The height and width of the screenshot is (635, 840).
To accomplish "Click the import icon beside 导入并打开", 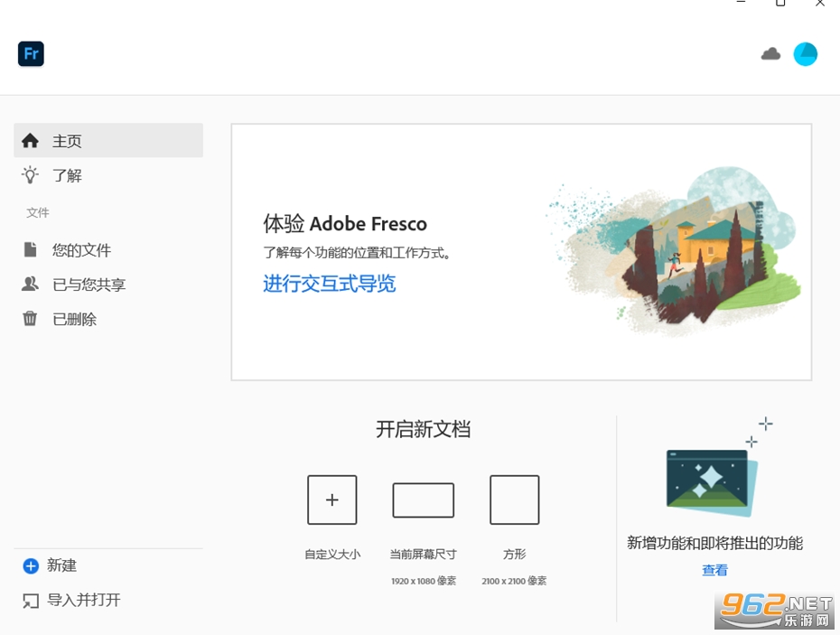I will (x=31, y=601).
